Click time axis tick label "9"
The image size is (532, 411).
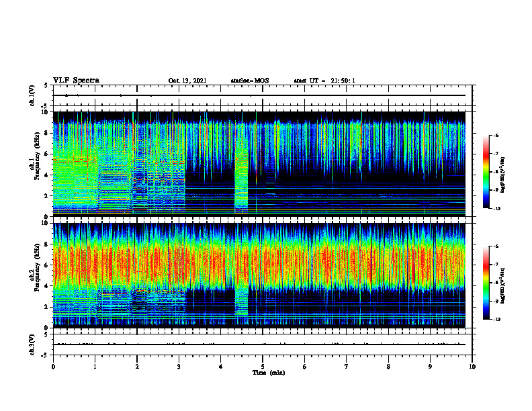click(x=430, y=367)
